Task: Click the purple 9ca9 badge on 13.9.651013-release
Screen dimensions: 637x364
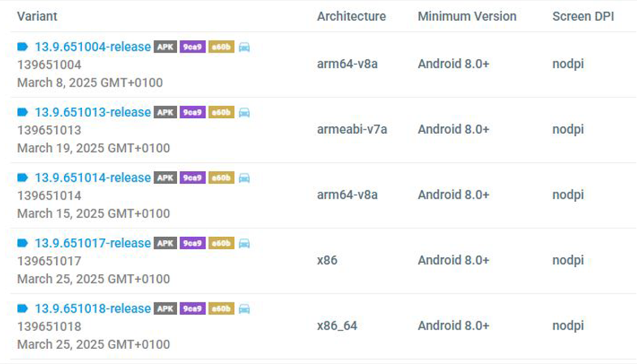Action: click(193, 112)
